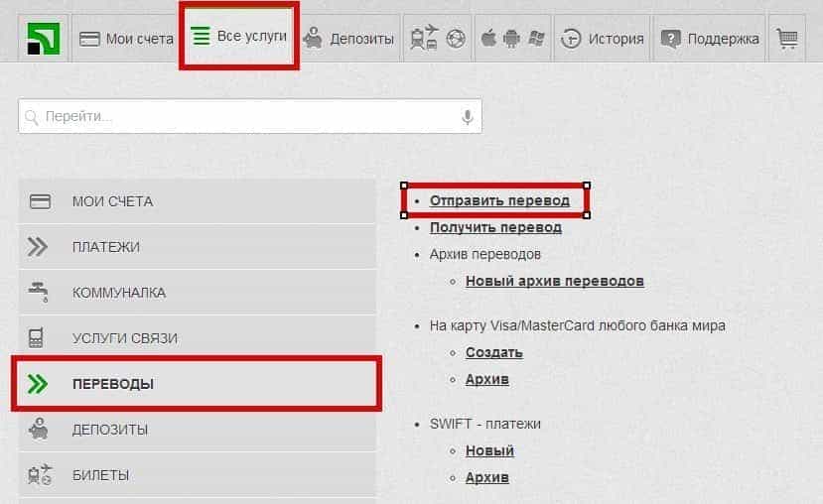Viewport: 823px width, 504px height.
Task: Switch to the Мои счета top tab
Action: (x=126, y=39)
